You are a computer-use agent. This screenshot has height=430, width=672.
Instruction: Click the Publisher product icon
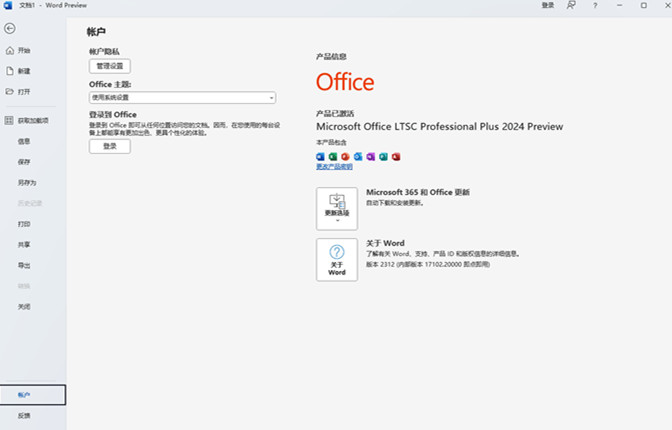(384, 156)
